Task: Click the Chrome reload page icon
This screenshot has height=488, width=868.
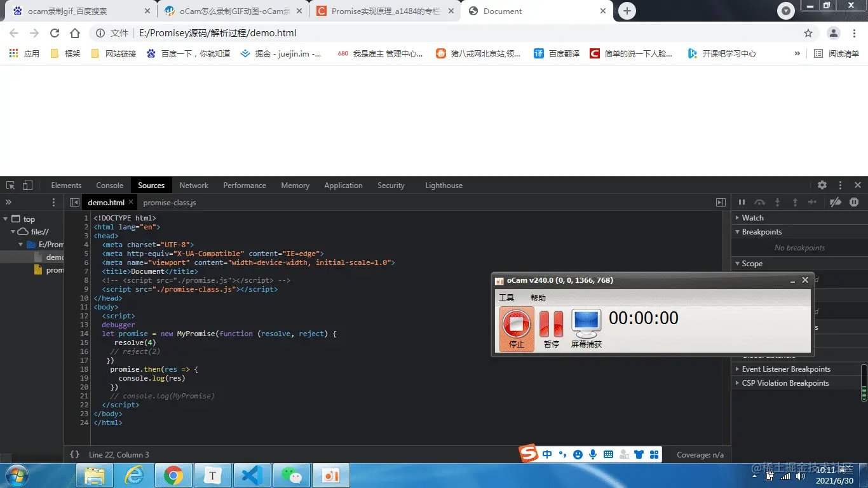Action: click(55, 33)
